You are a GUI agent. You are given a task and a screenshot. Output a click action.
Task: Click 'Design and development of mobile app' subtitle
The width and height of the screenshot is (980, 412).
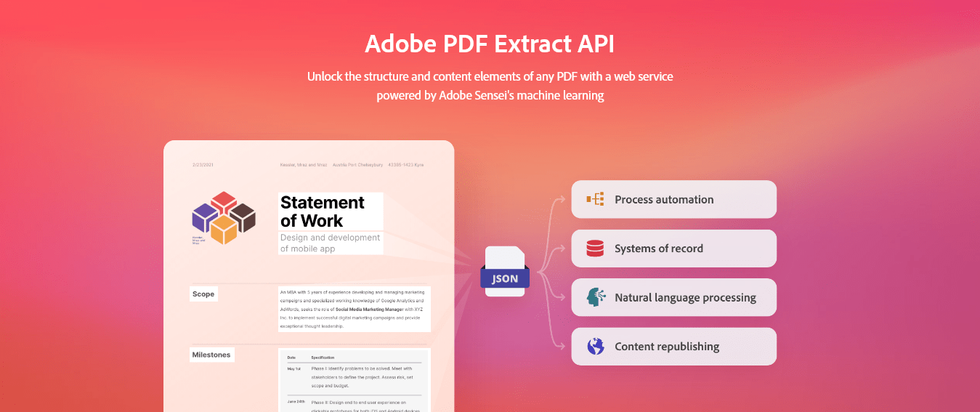(331, 243)
